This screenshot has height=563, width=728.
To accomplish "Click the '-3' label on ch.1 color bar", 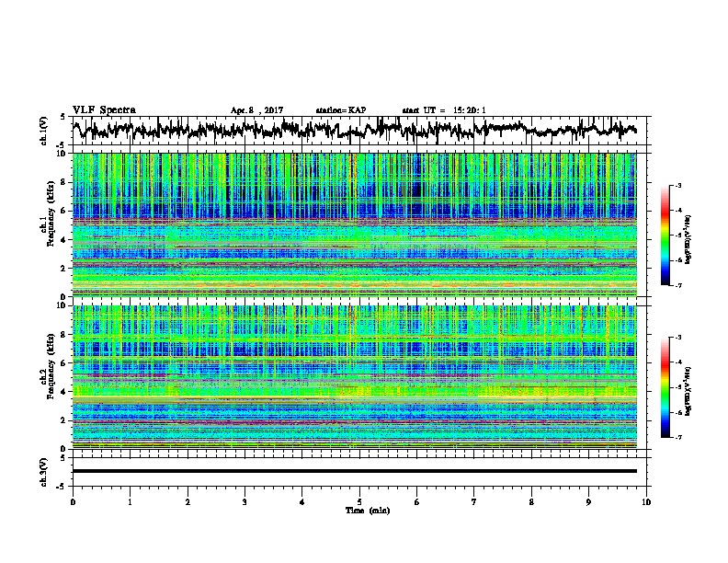I will click(677, 186).
